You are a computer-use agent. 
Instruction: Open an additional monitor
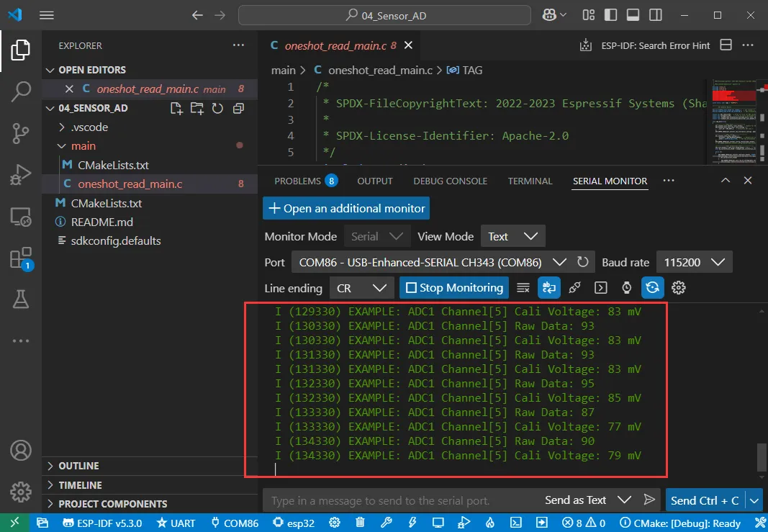point(345,208)
